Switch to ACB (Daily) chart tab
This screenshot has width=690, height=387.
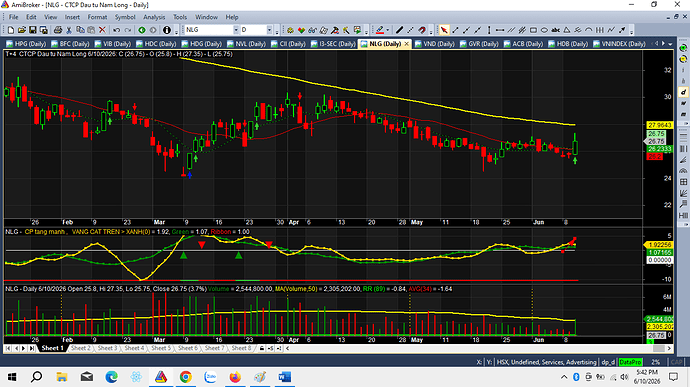pos(524,44)
